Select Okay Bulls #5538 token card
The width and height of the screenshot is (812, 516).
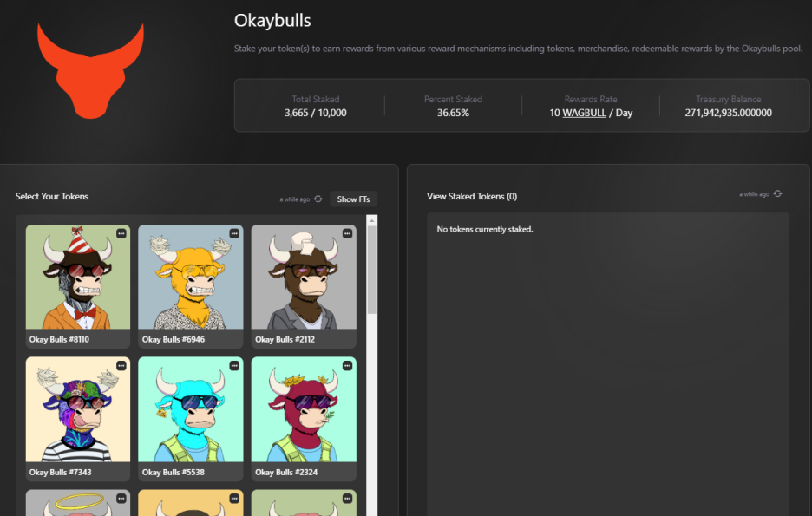(x=191, y=419)
